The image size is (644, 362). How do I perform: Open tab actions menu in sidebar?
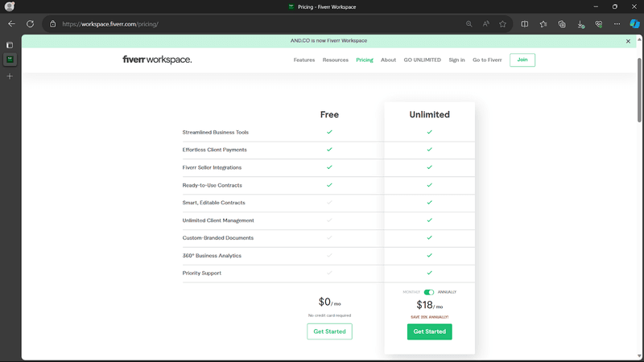10,45
